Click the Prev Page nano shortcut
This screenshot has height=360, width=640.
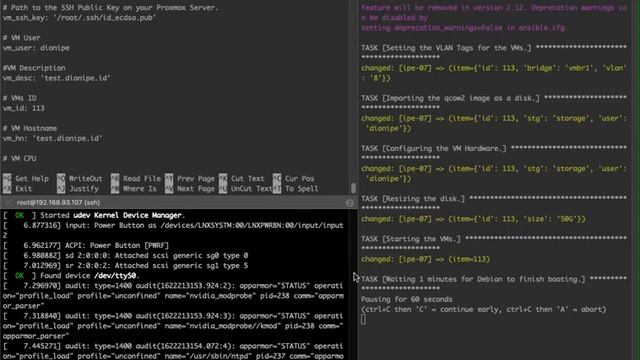coord(190,178)
